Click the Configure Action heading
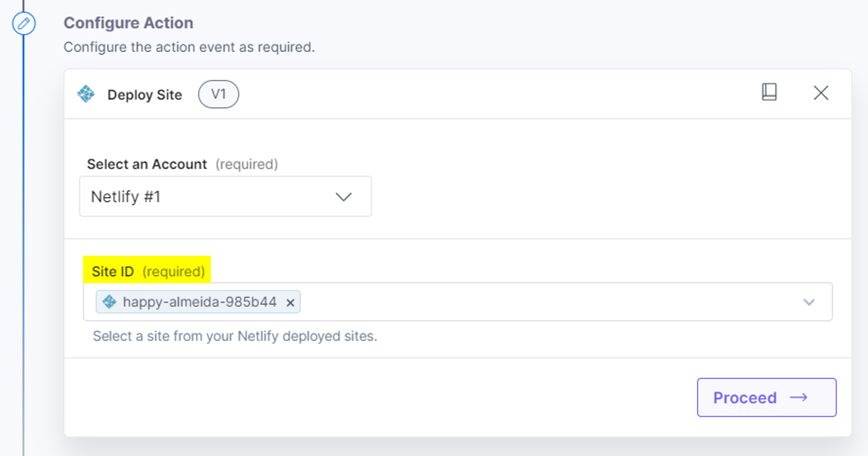The image size is (868, 456). (x=128, y=23)
